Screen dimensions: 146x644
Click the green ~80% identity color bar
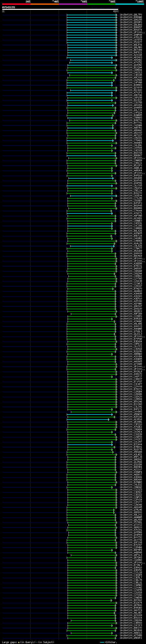[x=101, y=4]
